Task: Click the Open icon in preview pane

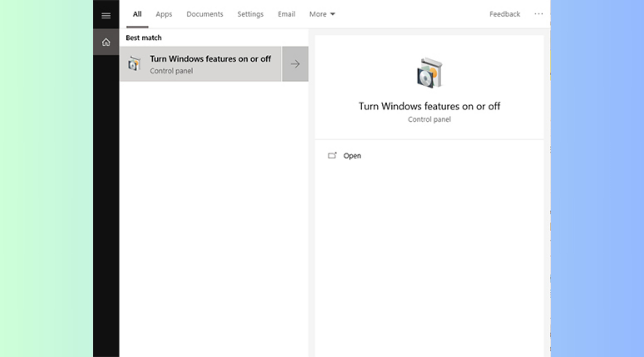Action: pos(332,155)
